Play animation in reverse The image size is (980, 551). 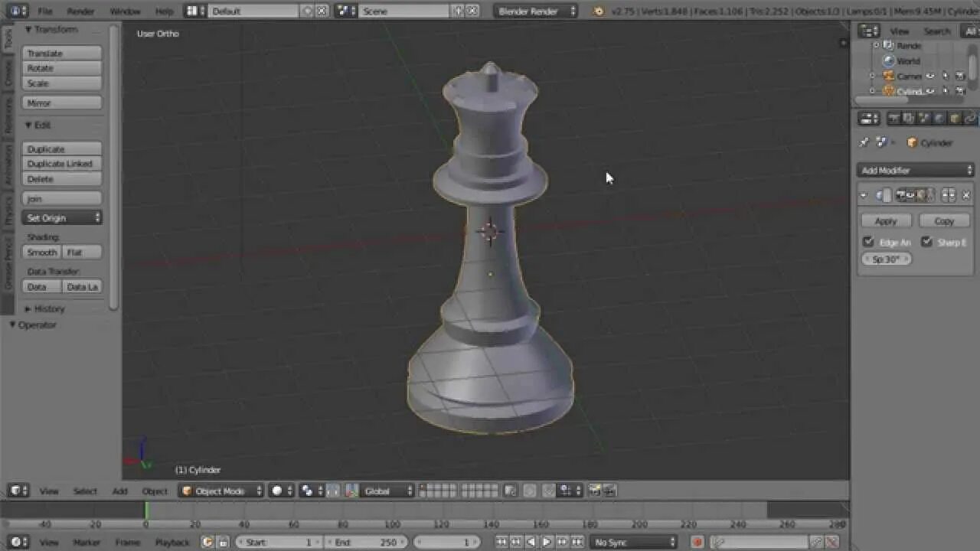[531, 542]
